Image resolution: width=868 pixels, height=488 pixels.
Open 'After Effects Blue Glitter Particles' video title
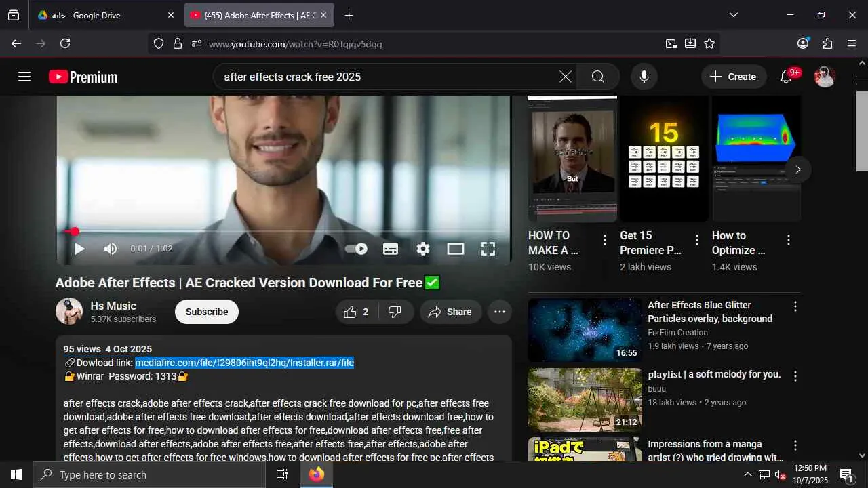710,312
